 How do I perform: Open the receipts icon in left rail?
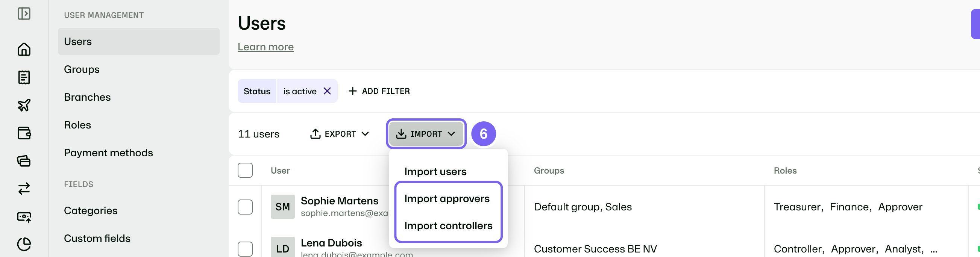coord(24,77)
